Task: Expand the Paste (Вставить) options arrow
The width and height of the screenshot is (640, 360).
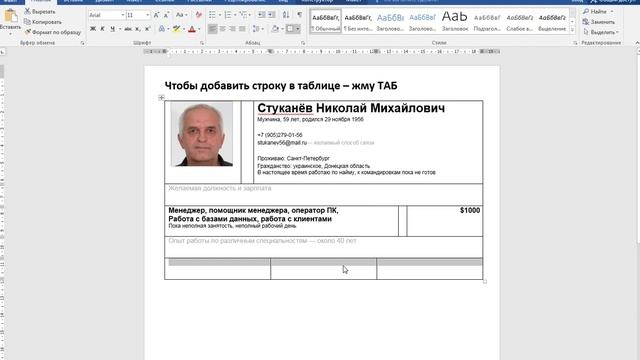Action: click(11, 33)
